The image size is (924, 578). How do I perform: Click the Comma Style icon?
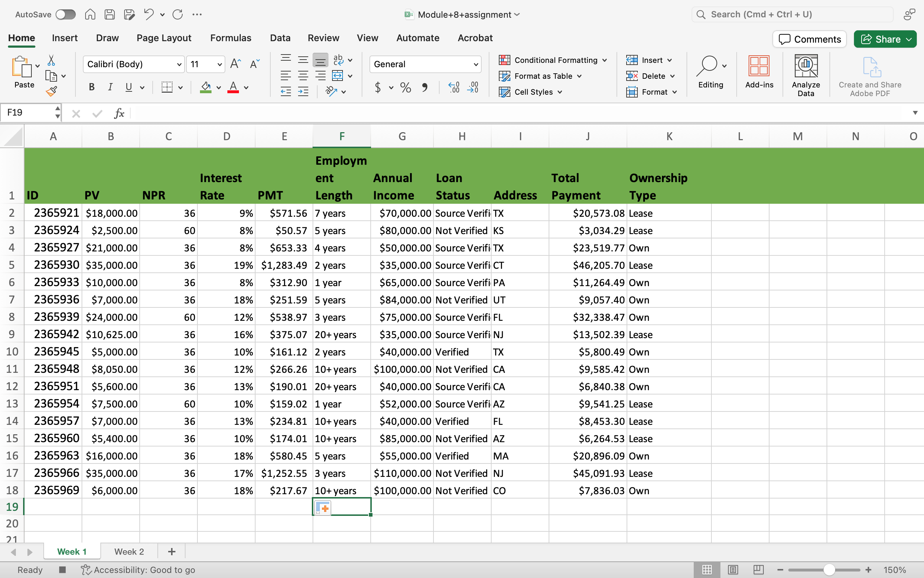[424, 87]
